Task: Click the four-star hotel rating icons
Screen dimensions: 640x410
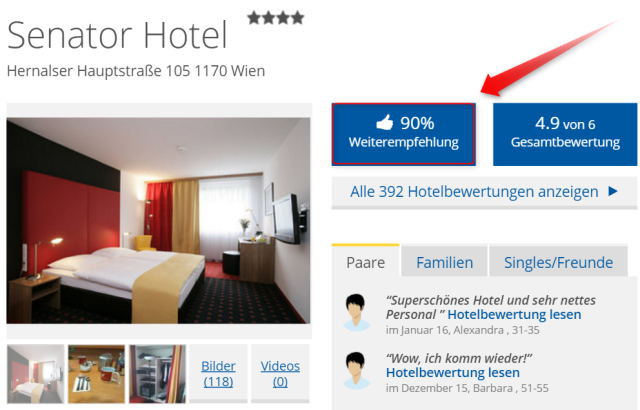Action: click(x=276, y=18)
